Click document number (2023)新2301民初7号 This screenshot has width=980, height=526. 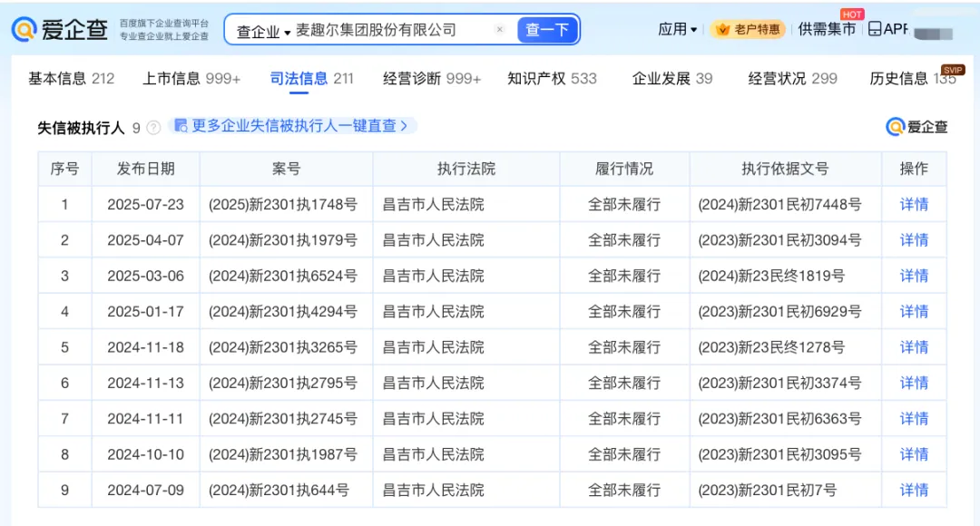(x=768, y=491)
